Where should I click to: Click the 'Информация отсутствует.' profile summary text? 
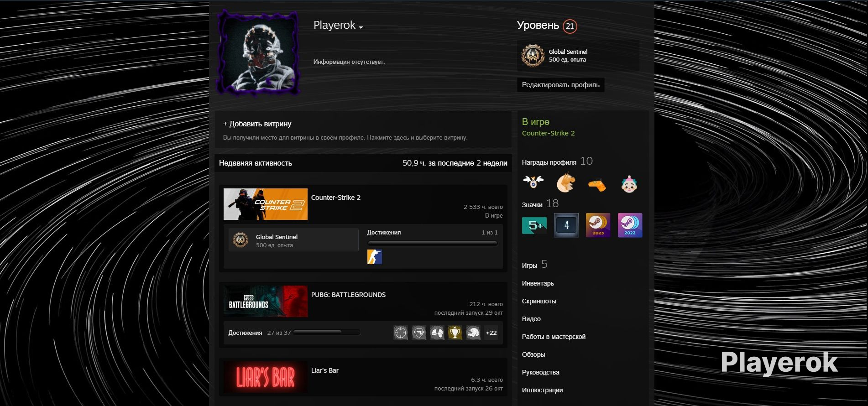click(x=349, y=62)
